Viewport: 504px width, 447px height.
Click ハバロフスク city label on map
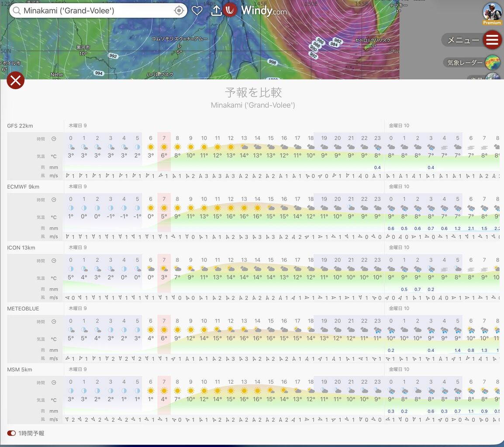(160, 75)
